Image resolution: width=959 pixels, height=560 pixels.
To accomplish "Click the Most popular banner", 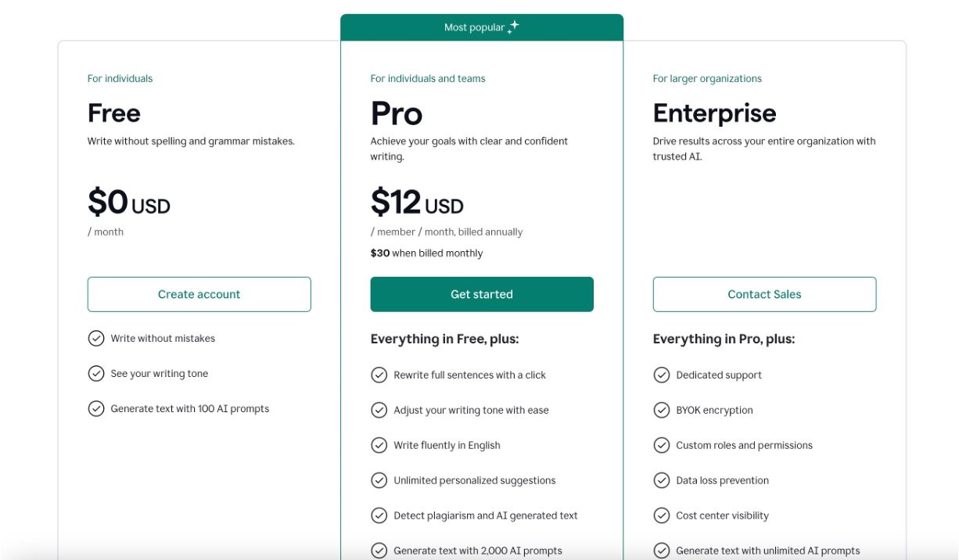I will coord(474,27).
